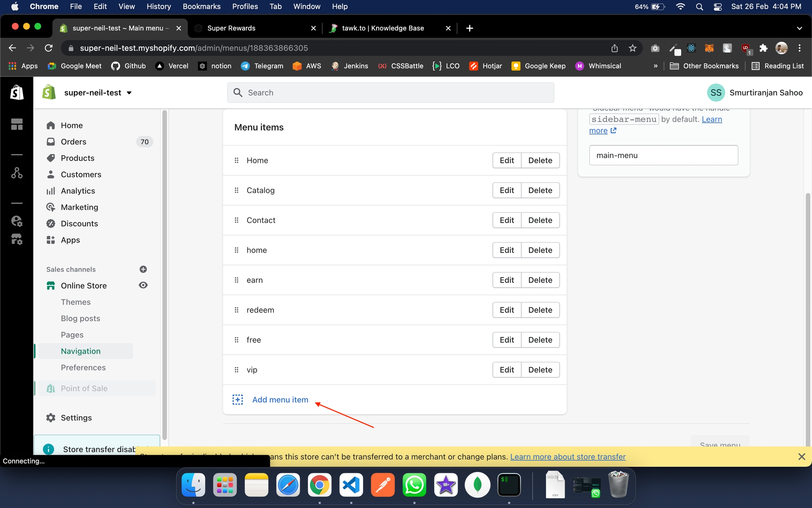Open Chrome extensions puzzle icon
Screen dimensions: 812x508
(x=763, y=48)
